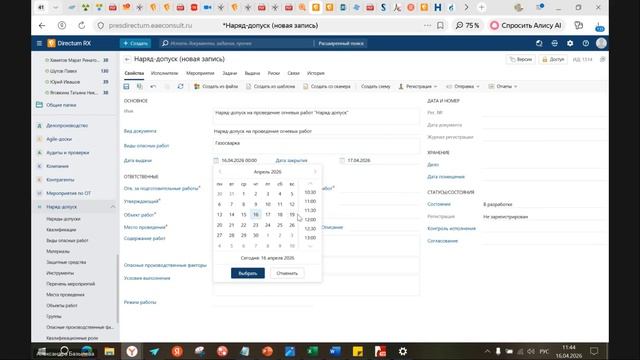Screen dimensions: 640x360
Task: Open Расширенный поиск
Action: [x=341, y=43]
